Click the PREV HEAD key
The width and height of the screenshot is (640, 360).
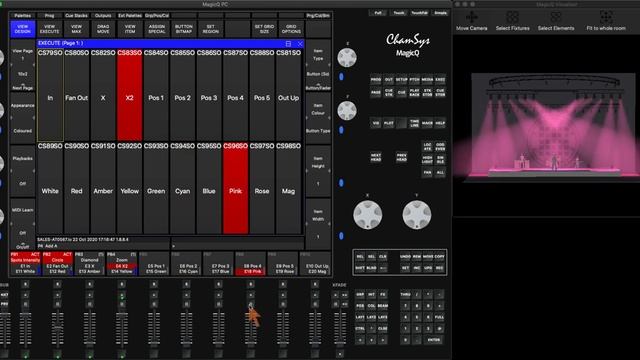point(402,157)
